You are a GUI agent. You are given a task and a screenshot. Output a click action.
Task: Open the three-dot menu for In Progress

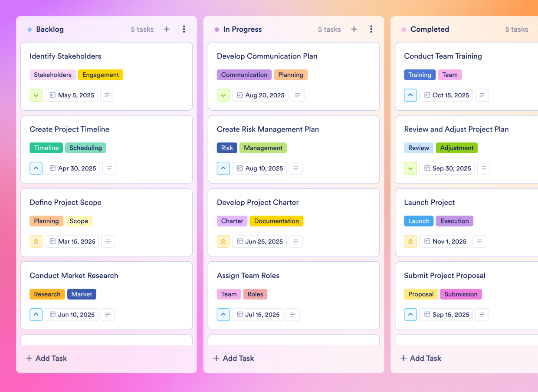click(x=371, y=29)
